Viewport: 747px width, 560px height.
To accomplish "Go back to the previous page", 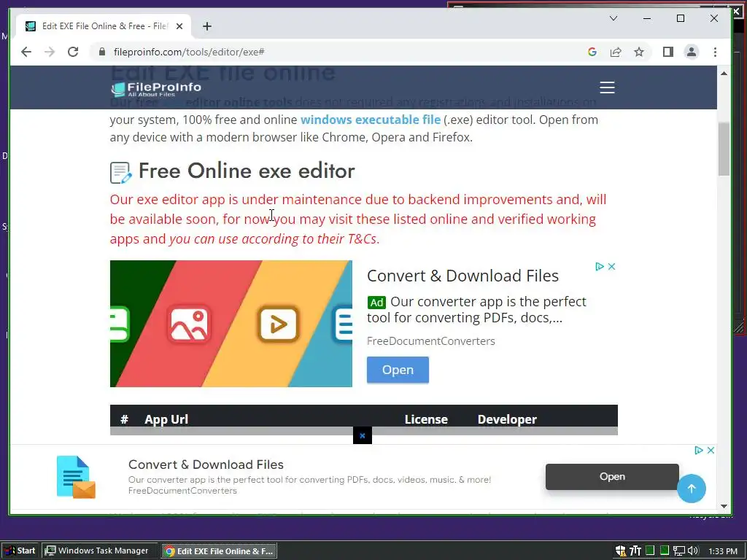I will point(26,52).
